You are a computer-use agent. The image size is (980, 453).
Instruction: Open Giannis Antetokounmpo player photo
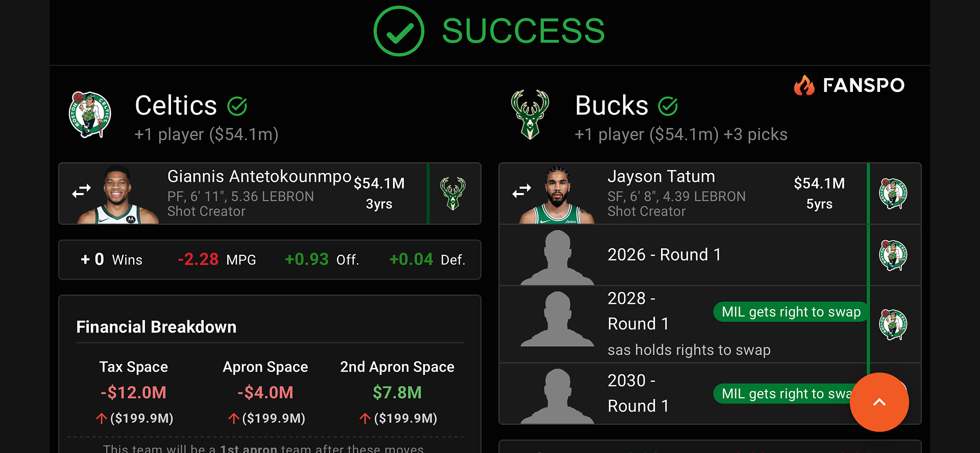point(118,195)
